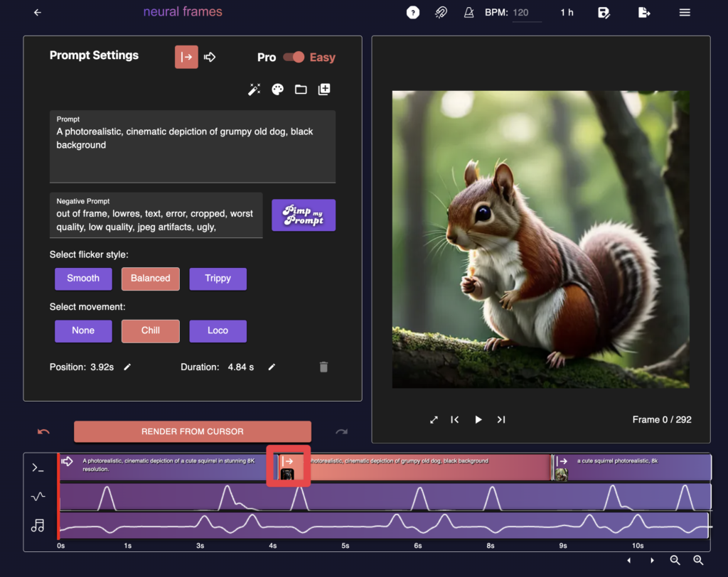Click the zoom in magnifier on the timeline
Screen dimensions: 728x577
[x=699, y=561]
